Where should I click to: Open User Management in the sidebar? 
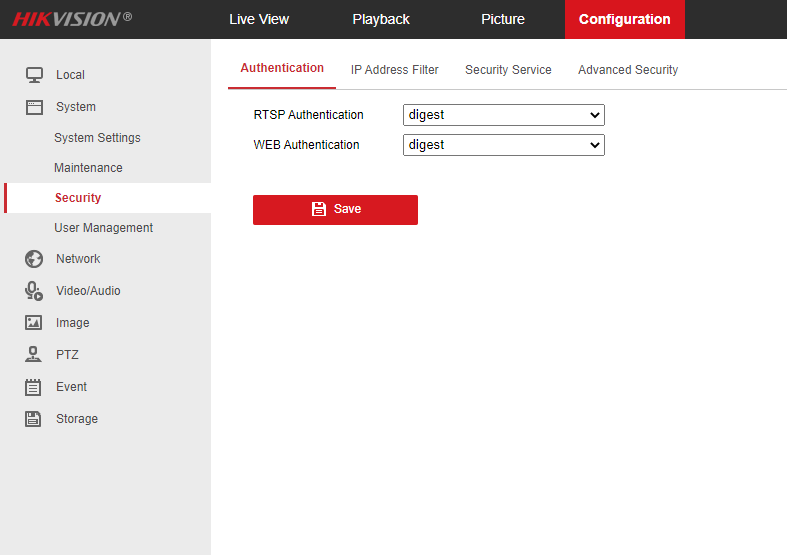click(103, 228)
